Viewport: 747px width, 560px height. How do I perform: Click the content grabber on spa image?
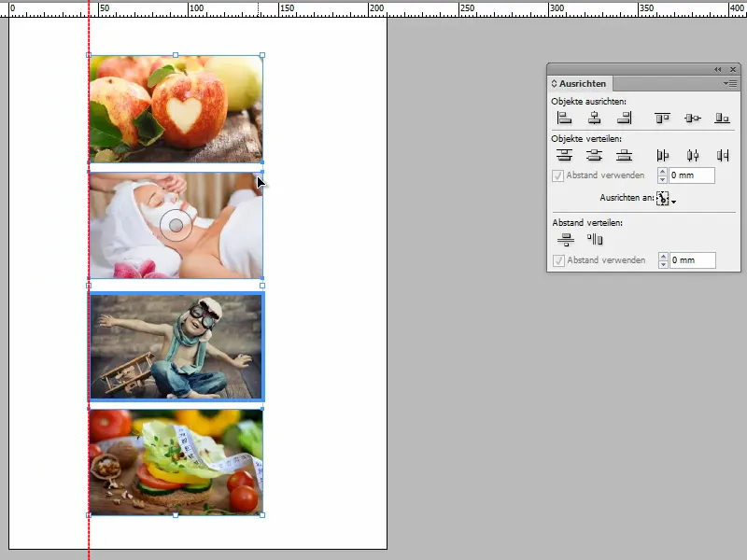coord(176,225)
